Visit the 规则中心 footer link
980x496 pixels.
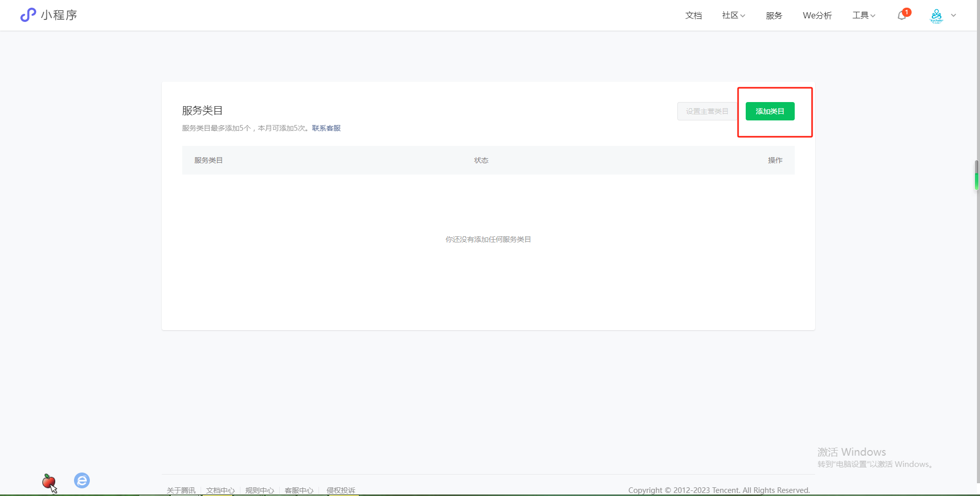tap(260, 490)
